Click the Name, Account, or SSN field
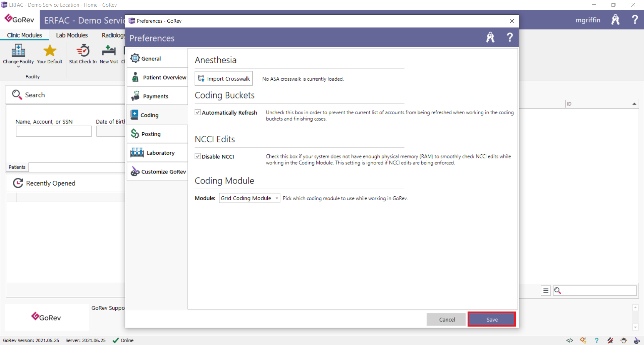This screenshot has height=345, width=644. [54, 131]
